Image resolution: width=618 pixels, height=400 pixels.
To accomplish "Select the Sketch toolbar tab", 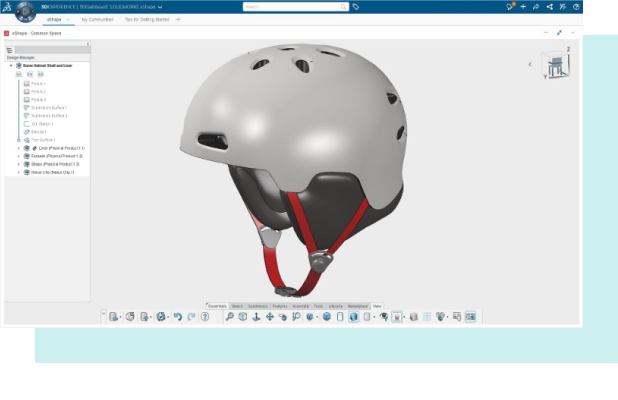I will click(x=237, y=306).
